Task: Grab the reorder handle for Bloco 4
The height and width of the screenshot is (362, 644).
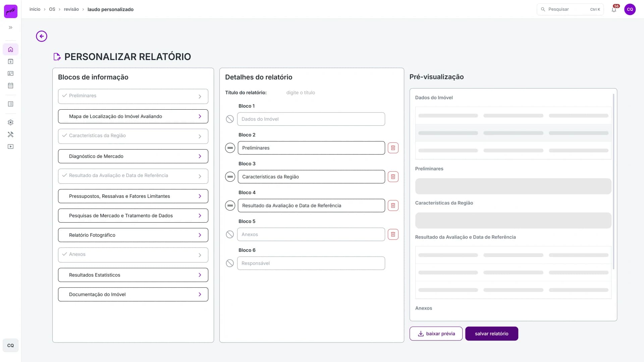Action: click(230, 205)
